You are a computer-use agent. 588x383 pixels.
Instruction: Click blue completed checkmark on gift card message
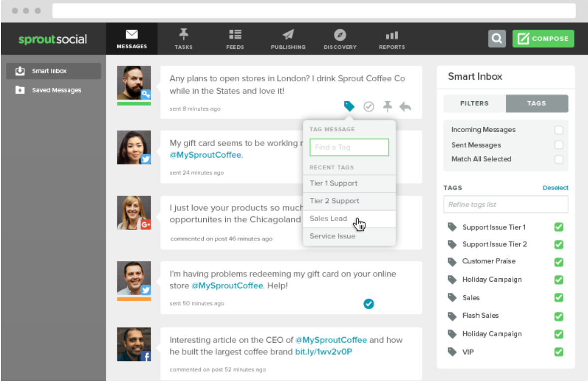(x=369, y=304)
